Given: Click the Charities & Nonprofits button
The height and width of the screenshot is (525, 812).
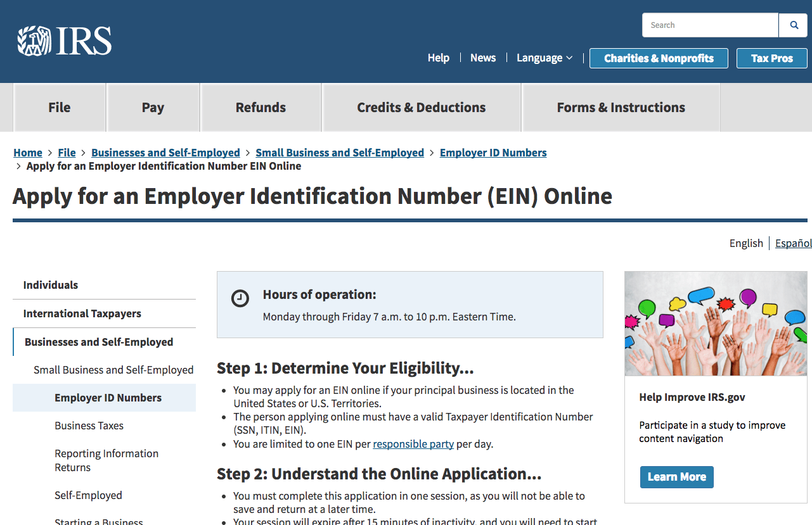Looking at the screenshot, I should point(659,58).
